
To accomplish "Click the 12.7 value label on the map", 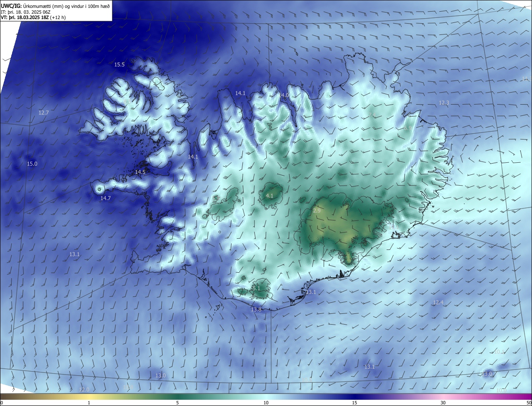I will (x=44, y=113).
